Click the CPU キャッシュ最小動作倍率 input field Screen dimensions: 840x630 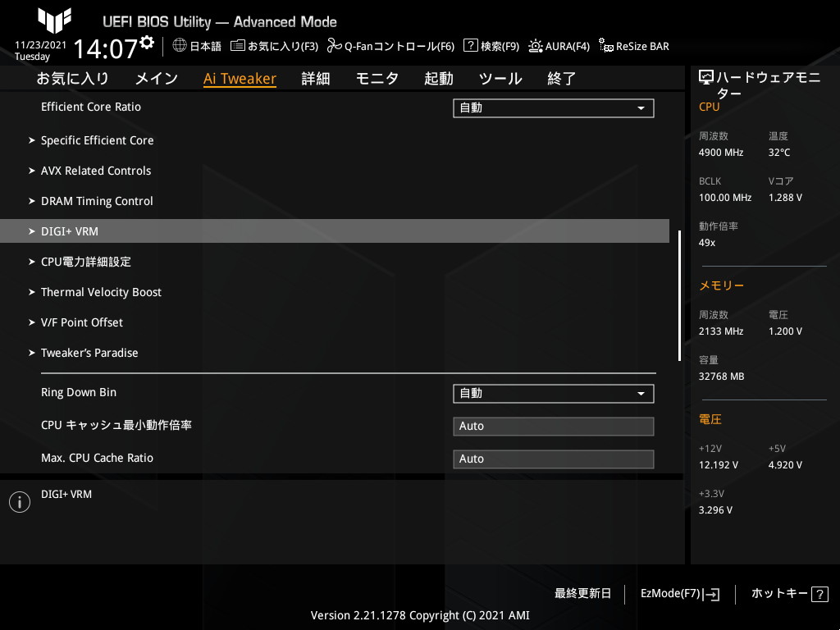pos(554,427)
